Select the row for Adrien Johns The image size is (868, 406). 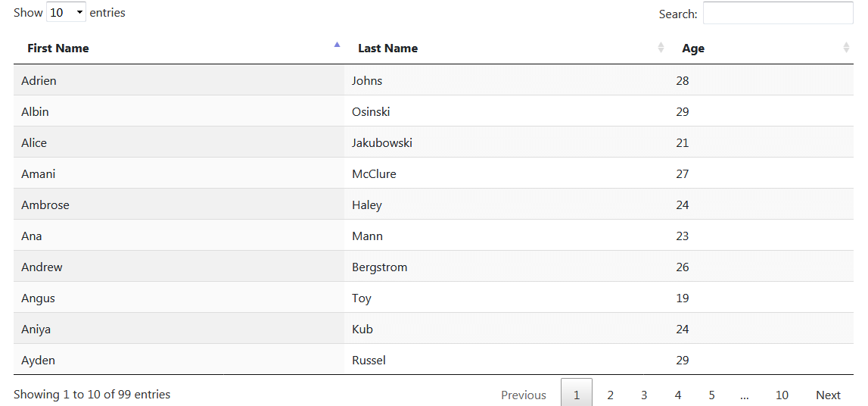click(x=434, y=80)
